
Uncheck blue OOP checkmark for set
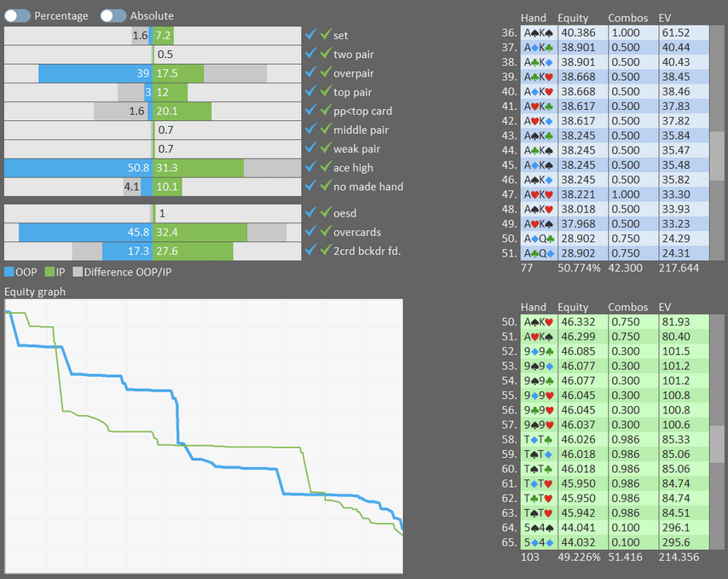pyautogui.click(x=310, y=34)
